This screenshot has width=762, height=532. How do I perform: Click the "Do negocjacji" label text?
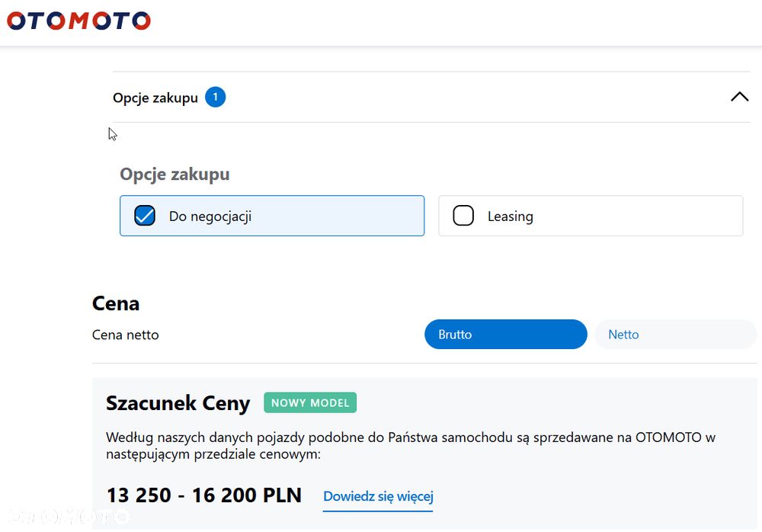point(210,216)
